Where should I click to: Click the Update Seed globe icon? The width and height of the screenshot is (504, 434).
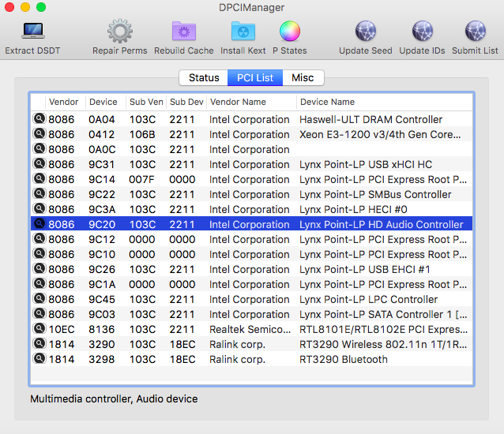tap(365, 32)
